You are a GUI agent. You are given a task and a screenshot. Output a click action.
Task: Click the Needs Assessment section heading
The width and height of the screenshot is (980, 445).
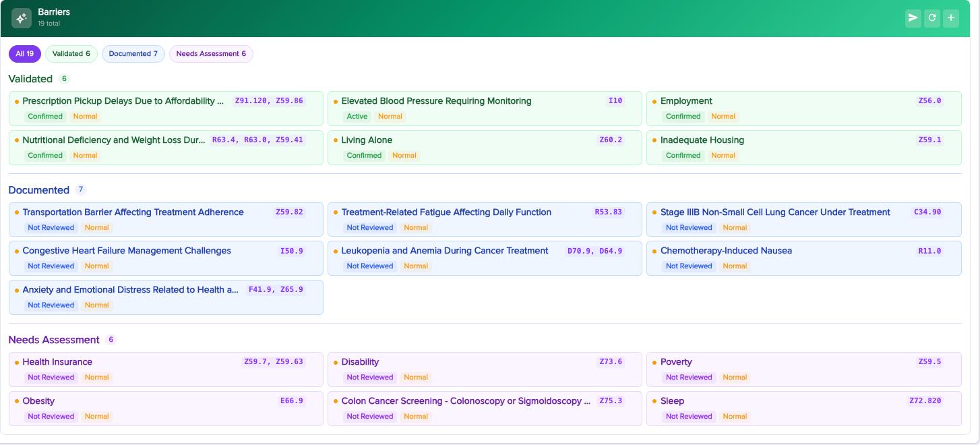coord(54,340)
